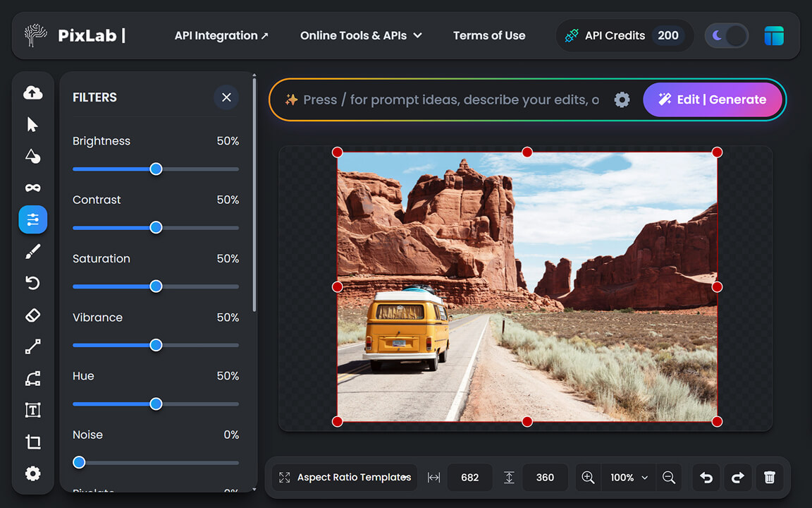Go to Terms of Use
812x508 pixels.
[x=489, y=35]
